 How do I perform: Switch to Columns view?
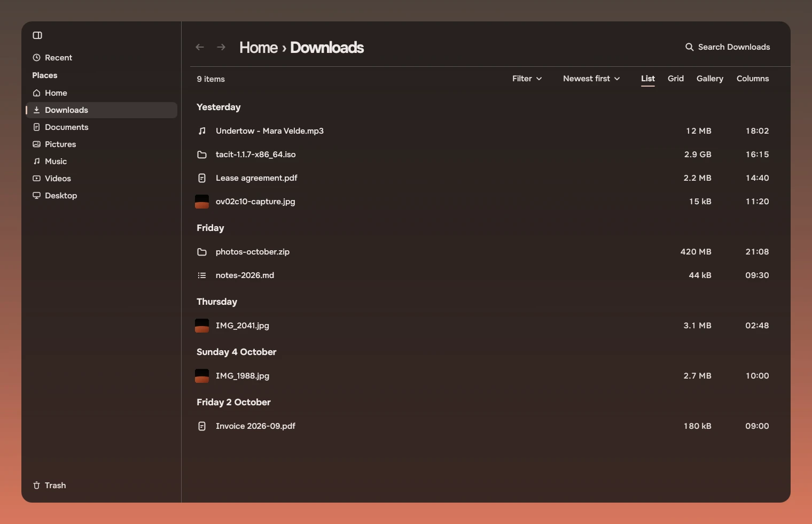pos(753,79)
